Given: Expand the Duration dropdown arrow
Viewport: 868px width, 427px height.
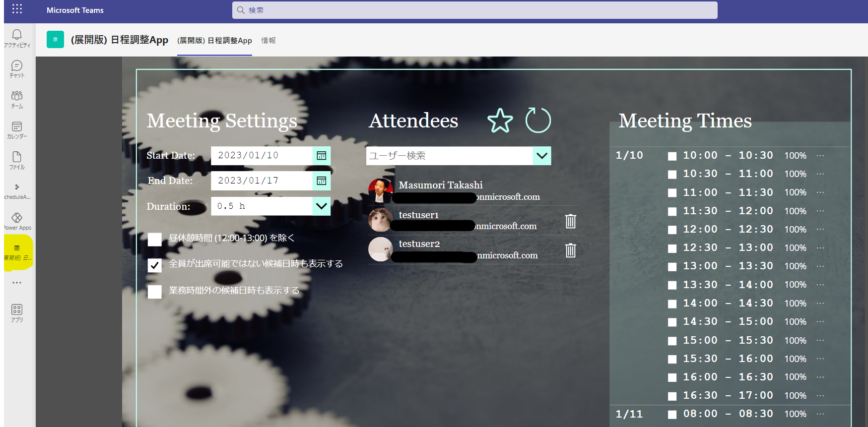Looking at the screenshot, I should pyautogui.click(x=322, y=206).
